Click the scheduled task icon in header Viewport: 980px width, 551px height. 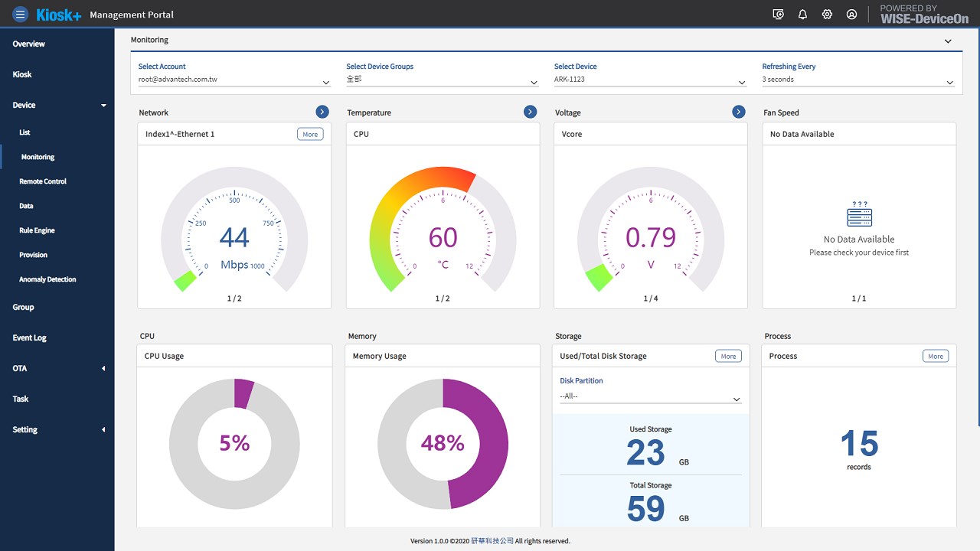coord(778,14)
